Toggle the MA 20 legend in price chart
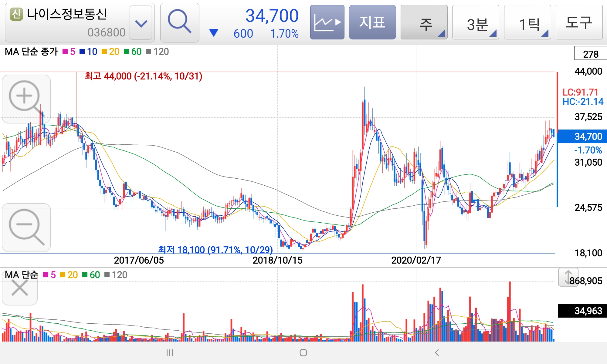The height and width of the screenshot is (364, 607). click(x=110, y=52)
